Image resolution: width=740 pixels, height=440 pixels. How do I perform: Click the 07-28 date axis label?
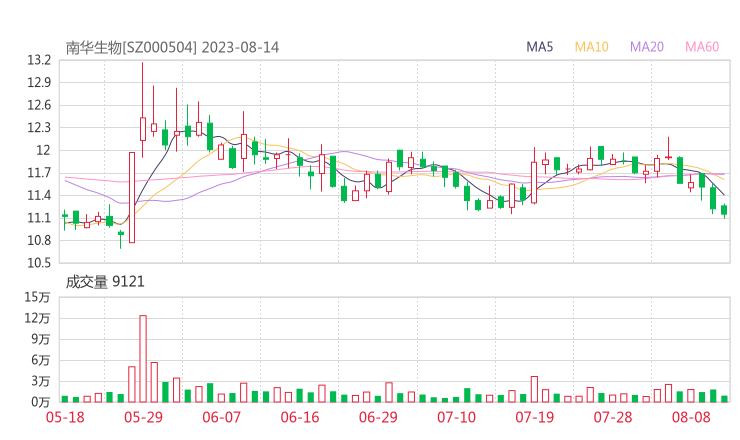613,417
